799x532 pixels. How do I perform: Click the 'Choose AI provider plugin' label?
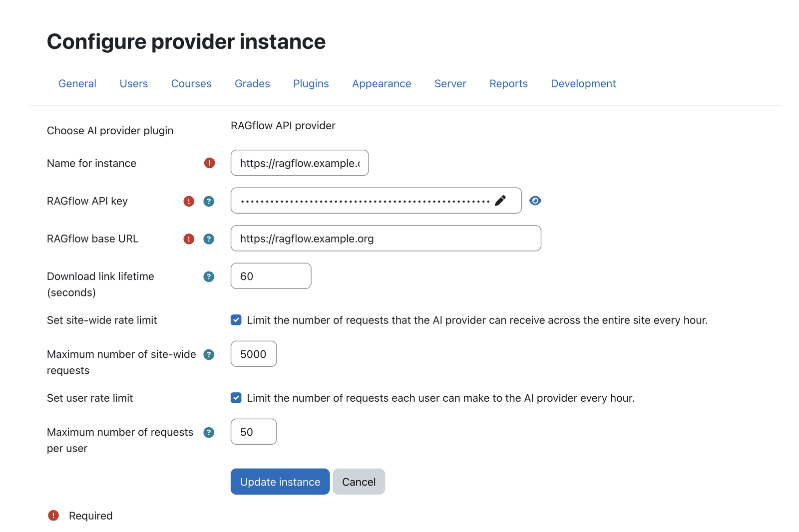pos(110,131)
